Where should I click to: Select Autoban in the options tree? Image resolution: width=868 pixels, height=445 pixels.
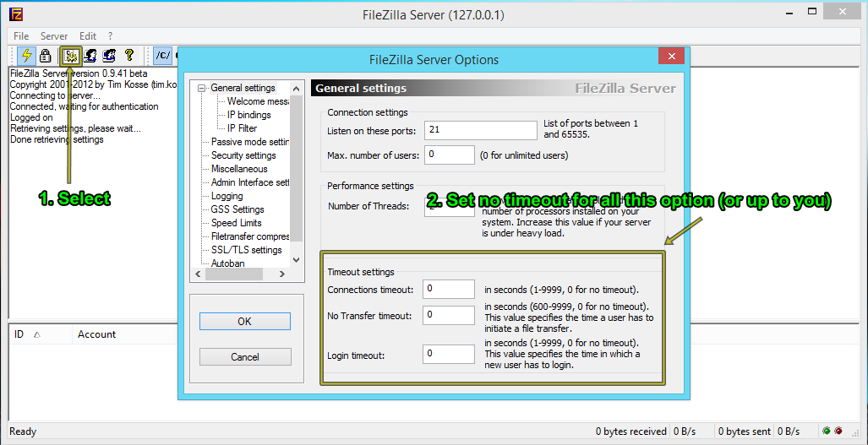click(227, 263)
